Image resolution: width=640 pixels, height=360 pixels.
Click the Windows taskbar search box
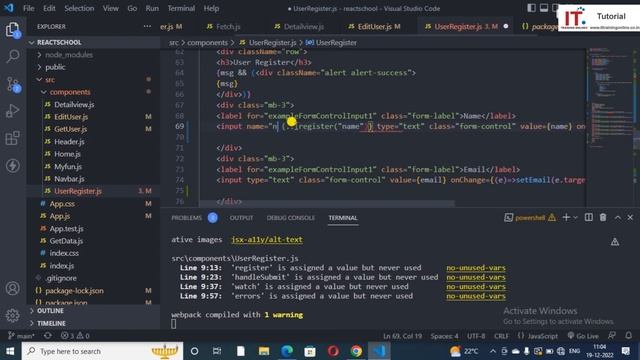(102, 351)
